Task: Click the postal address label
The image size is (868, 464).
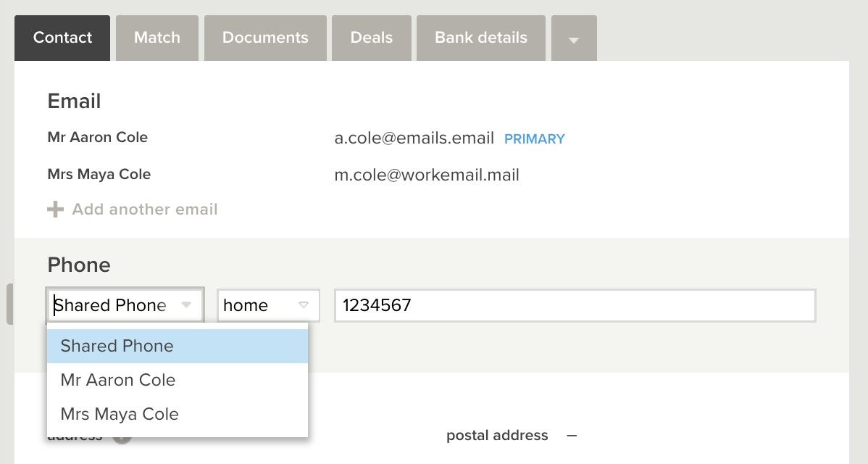Action: 497,436
